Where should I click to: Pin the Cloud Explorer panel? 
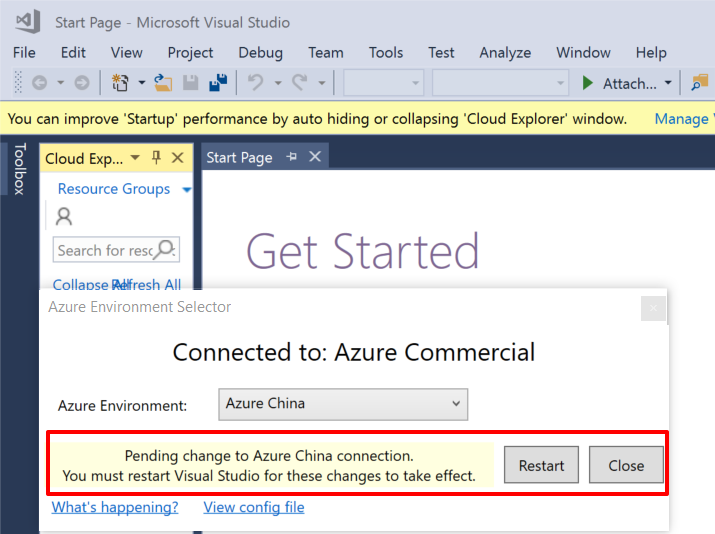tap(156, 158)
